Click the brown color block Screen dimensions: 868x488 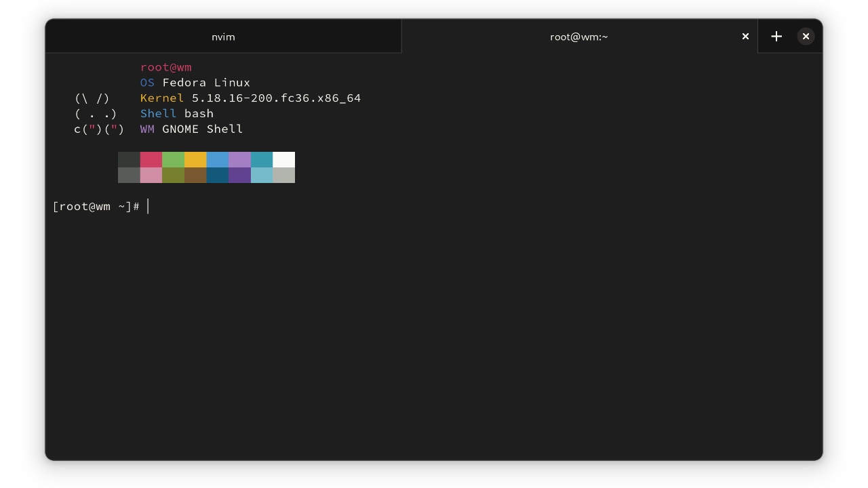tap(195, 175)
